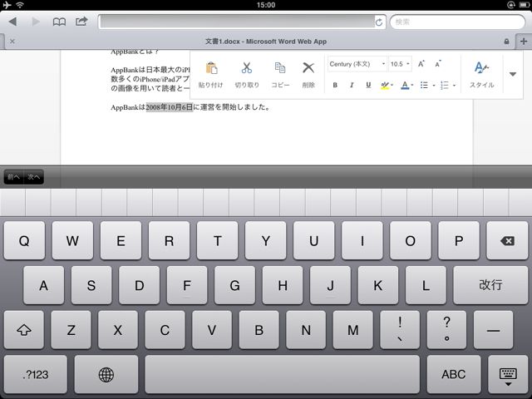Open numbered list style dropdown arrow
Image resolution: width=532 pixels, height=399 pixels.
click(455, 86)
